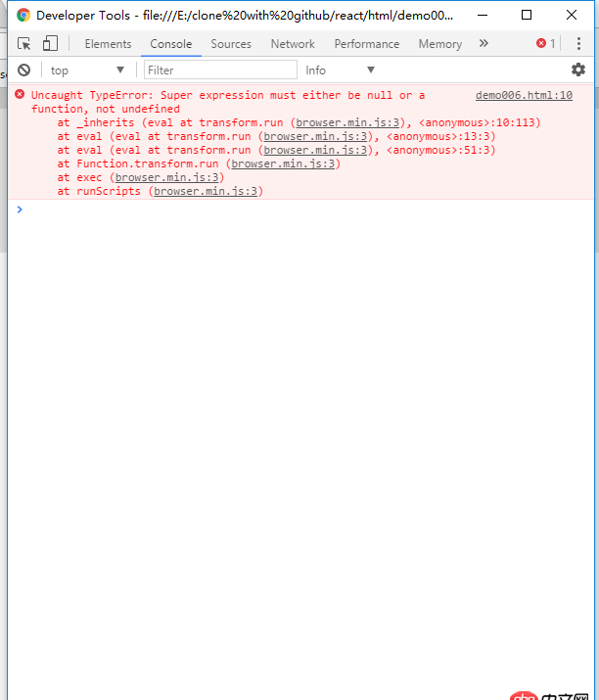The image size is (599, 700).
Task: Click the red error icon beside Uncaught TypeError
Action: [20, 94]
